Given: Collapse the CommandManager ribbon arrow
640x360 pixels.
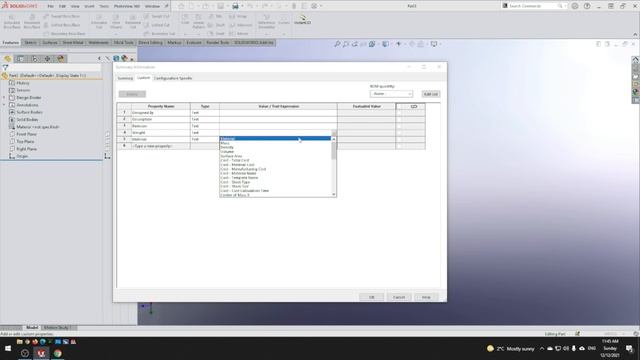Looking at the screenshot, I should (x=635, y=34).
